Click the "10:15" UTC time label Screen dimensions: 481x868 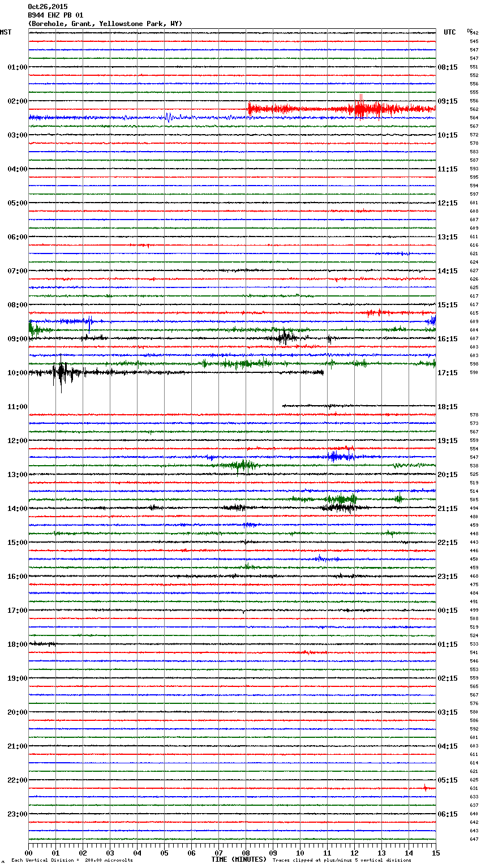(x=448, y=135)
